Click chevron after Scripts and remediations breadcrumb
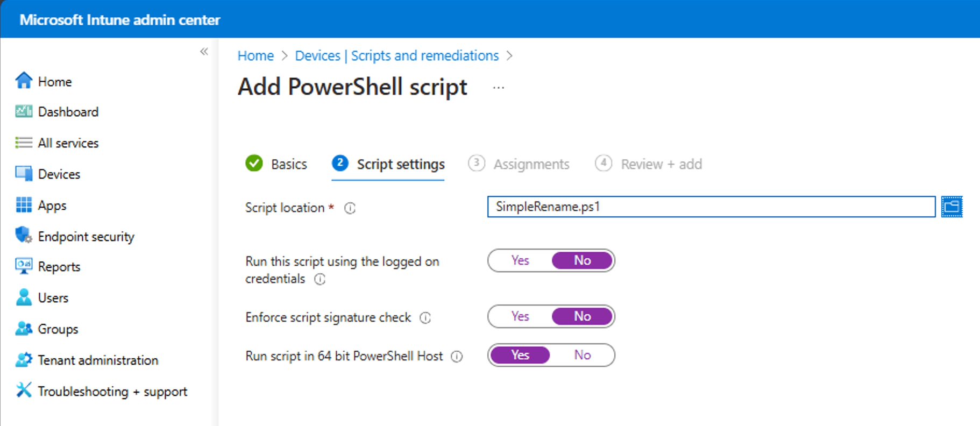Screen dimensions: 980x426 click(x=509, y=56)
